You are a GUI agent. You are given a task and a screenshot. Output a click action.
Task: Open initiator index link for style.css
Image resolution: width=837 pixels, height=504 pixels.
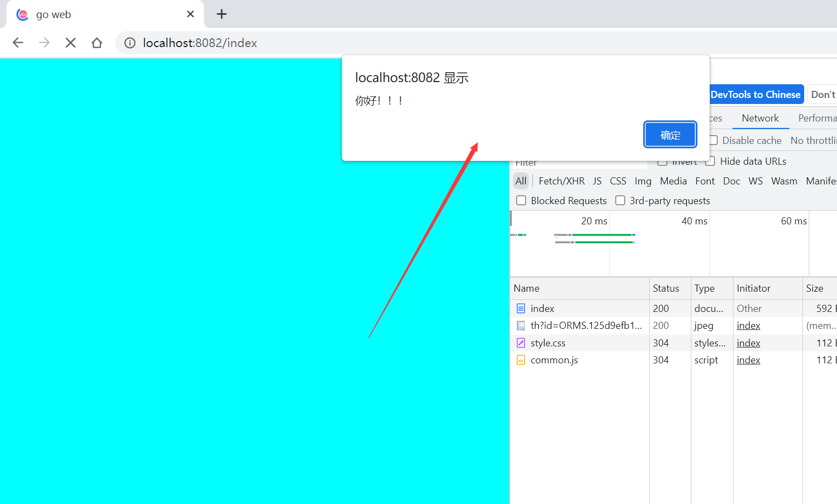748,343
